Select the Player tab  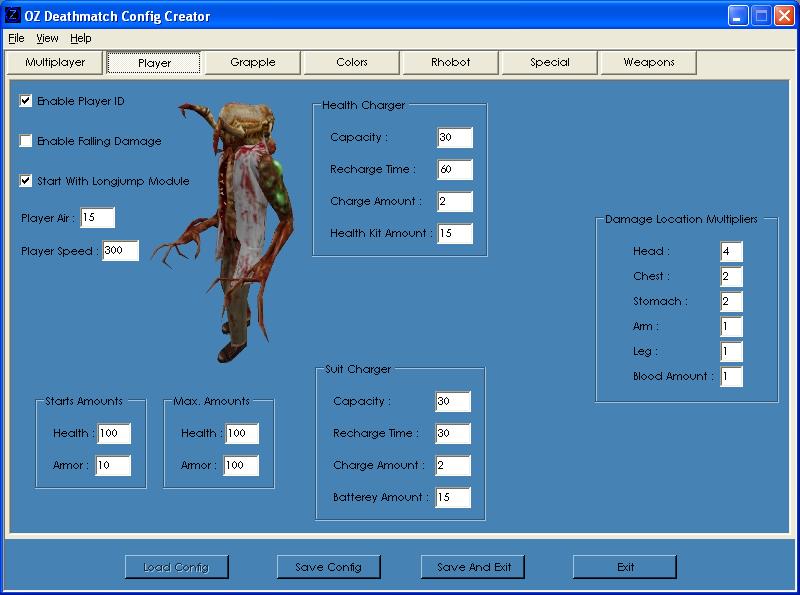[x=154, y=63]
